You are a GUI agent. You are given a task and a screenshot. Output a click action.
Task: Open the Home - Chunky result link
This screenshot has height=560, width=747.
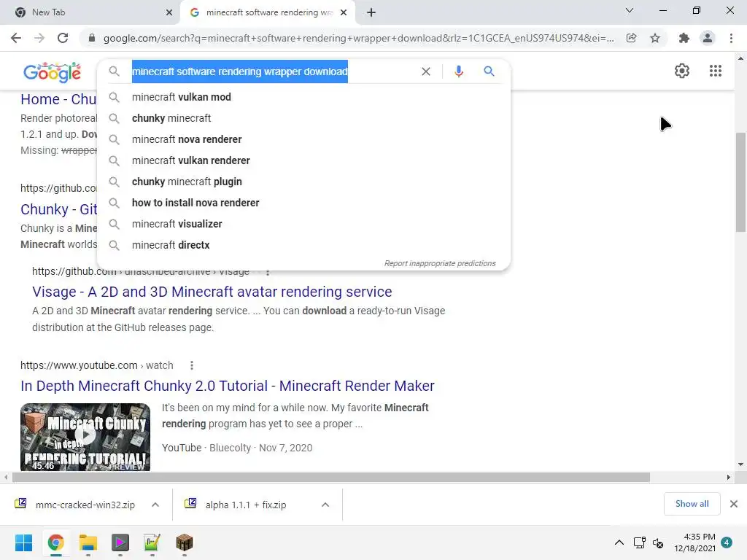click(x=58, y=99)
